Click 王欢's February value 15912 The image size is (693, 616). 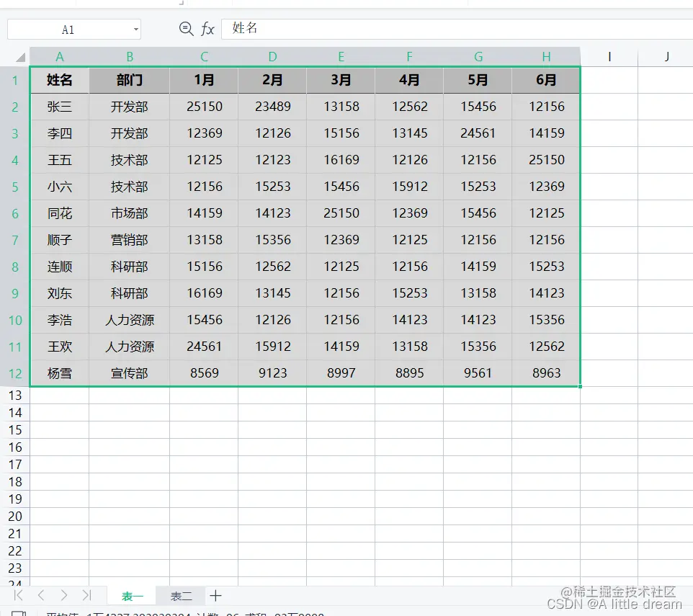point(273,347)
